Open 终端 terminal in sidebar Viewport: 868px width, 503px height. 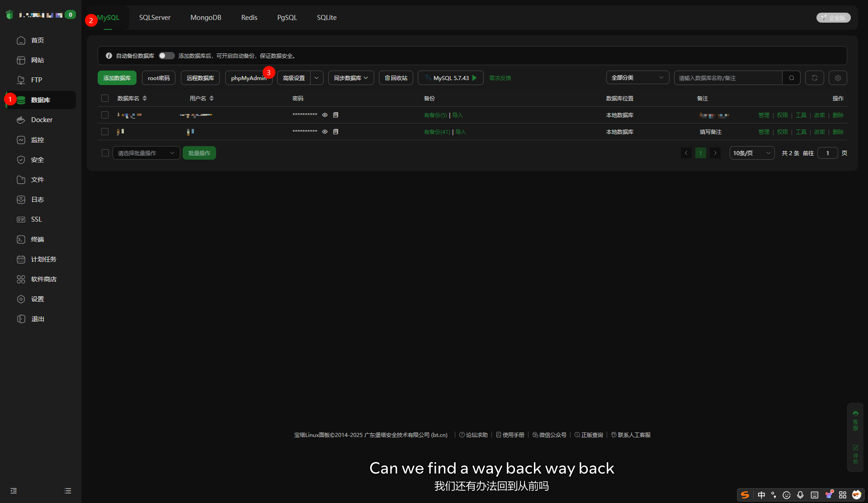(x=38, y=239)
